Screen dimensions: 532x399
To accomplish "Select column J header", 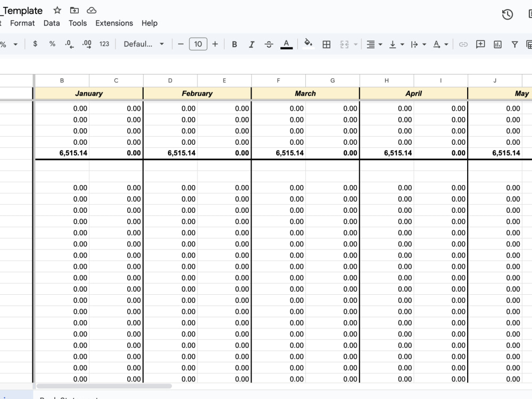I will 495,80.
